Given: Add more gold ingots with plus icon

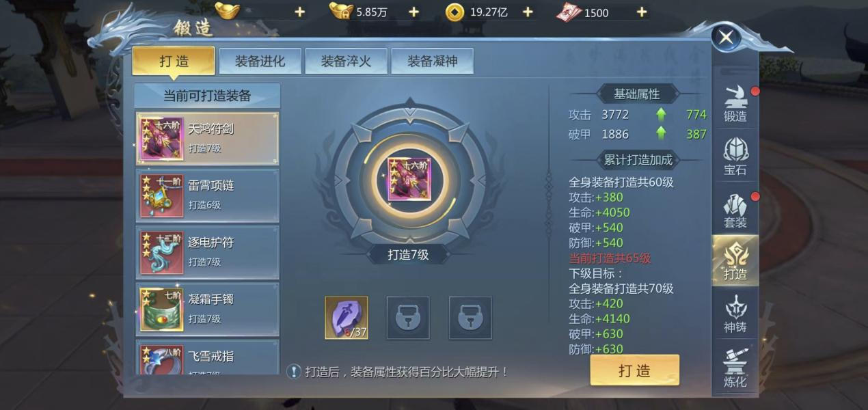Looking at the screenshot, I should (299, 12).
